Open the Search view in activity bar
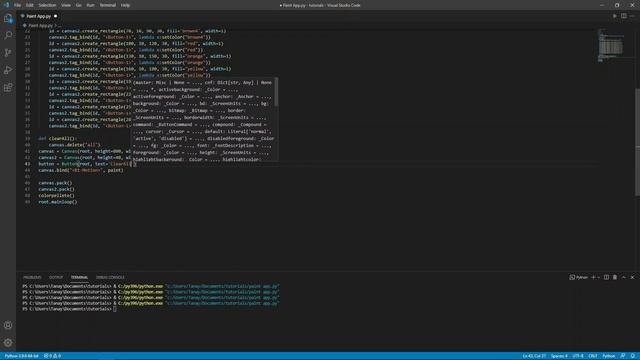Screen dimensions: 640x360 [8, 36]
